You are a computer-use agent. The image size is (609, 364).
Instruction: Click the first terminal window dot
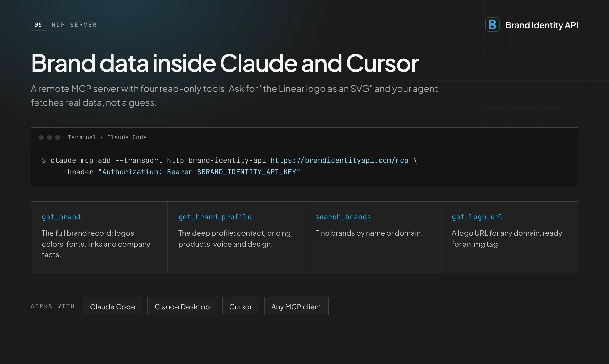pos(41,137)
